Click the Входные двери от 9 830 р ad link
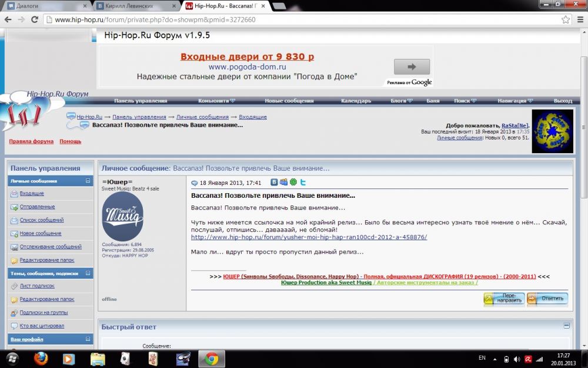Screen dimensions: 588x368 point(247,57)
